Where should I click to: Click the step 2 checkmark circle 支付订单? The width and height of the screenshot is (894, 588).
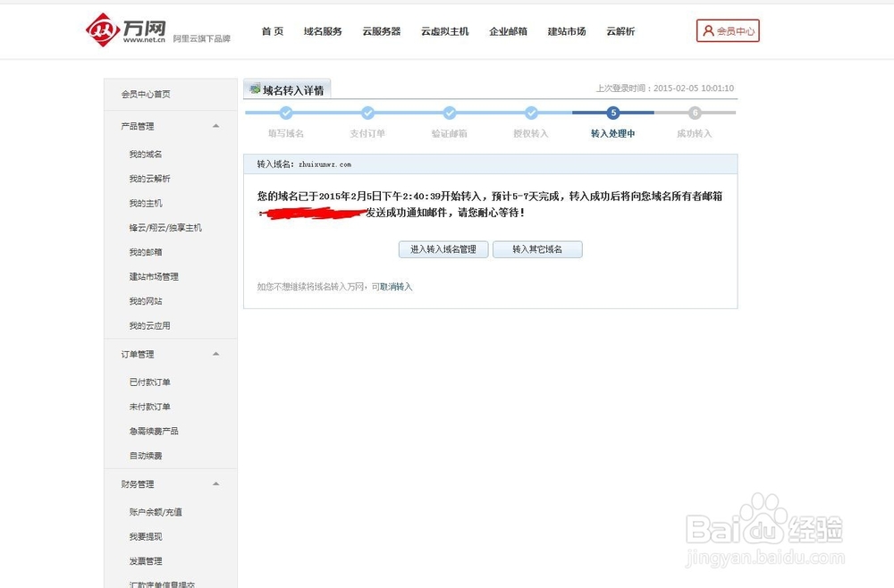(x=367, y=113)
